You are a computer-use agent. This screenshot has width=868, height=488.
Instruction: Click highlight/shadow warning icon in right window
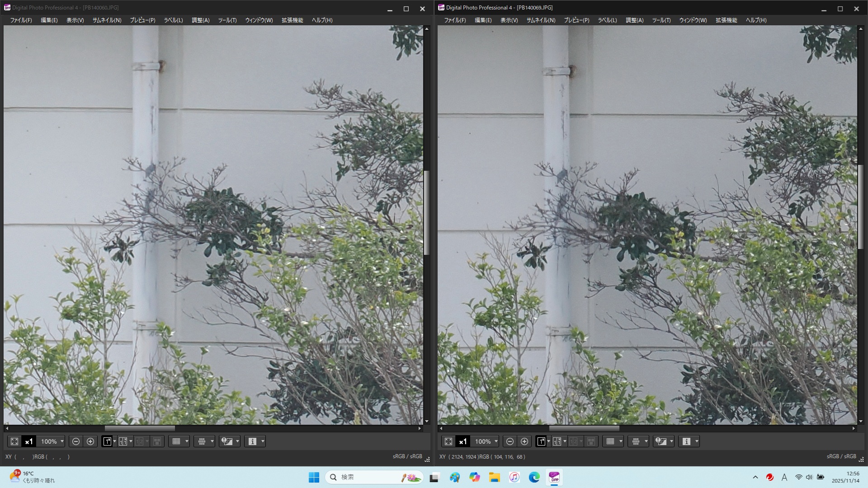pyautogui.click(x=661, y=441)
